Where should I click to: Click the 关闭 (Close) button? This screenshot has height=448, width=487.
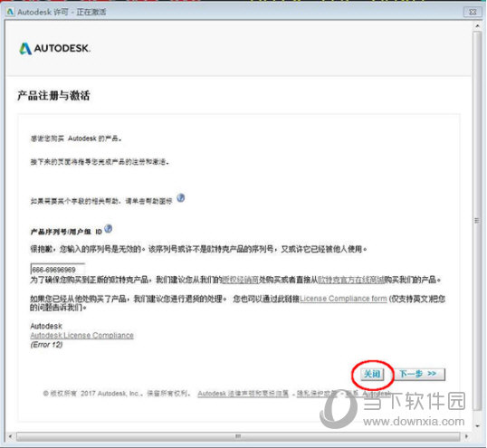(372, 374)
